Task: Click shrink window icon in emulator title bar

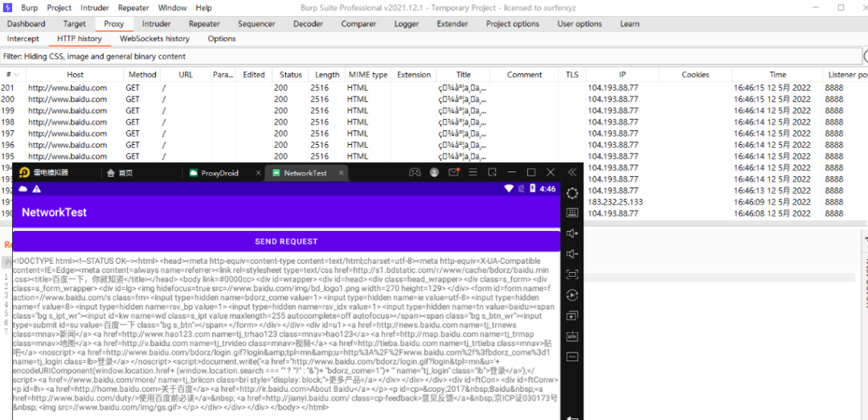Action: tap(492, 172)
